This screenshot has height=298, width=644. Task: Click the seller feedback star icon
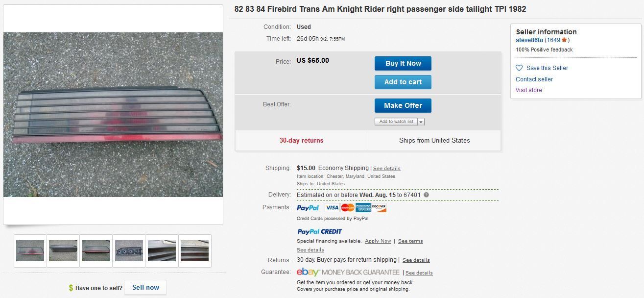(564, 40)
